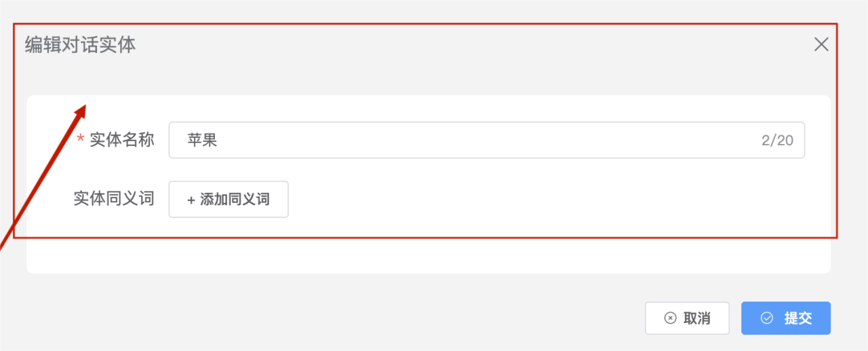Click the 编辑对话实体 dialog title

click(x=80, y=45)
